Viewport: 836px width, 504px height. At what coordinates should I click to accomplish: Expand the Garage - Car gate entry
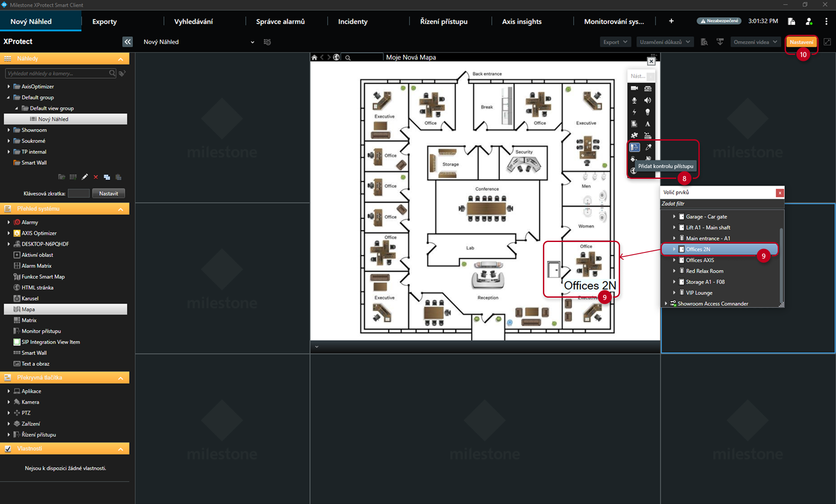[674, 216]
